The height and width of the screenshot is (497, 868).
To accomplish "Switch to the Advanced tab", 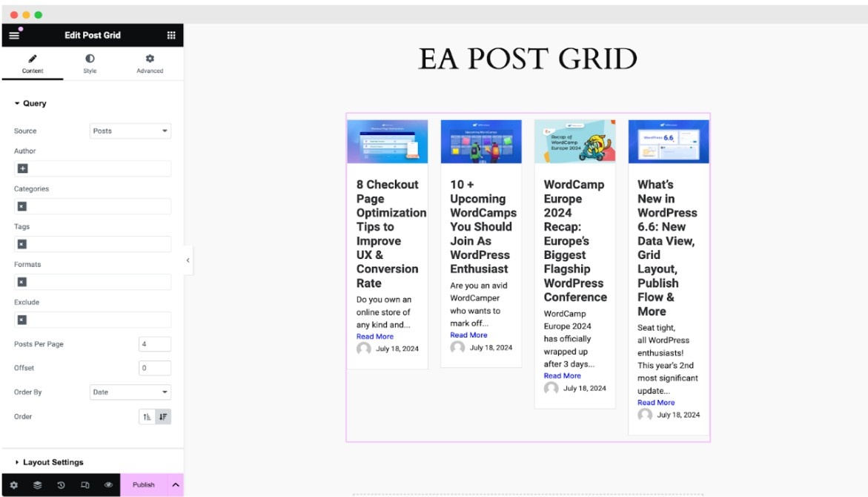I will click(150, 64).
